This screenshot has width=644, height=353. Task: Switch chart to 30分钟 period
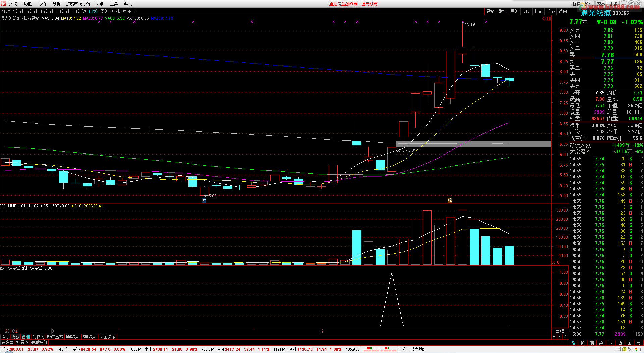63,11
